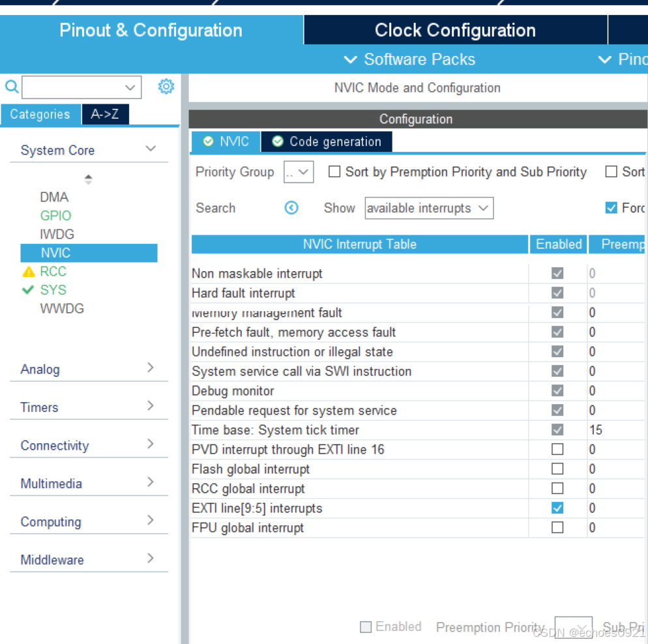648x644 pixels.
Task: Select Hard fault interrupt row
Action: point(418,293)
